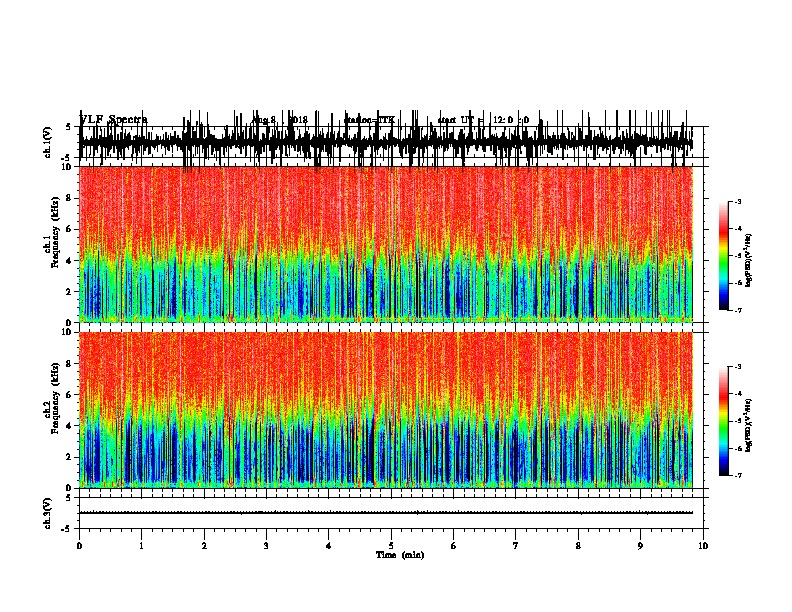Click "-3" on the ch.1 color scale
This screenshot has width=792, height=612.
(738, 202)
